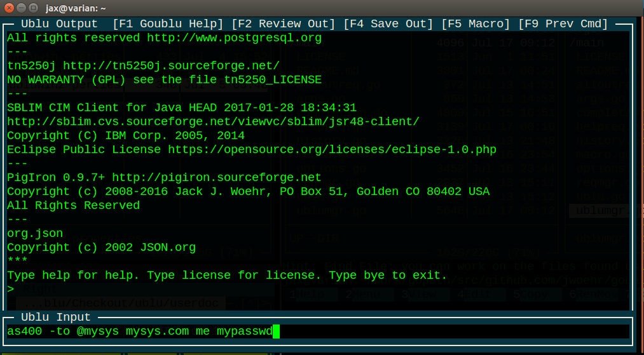The image size is (644, 355).
Task: Click the F2 Review Out label
Action: point(283,24)
